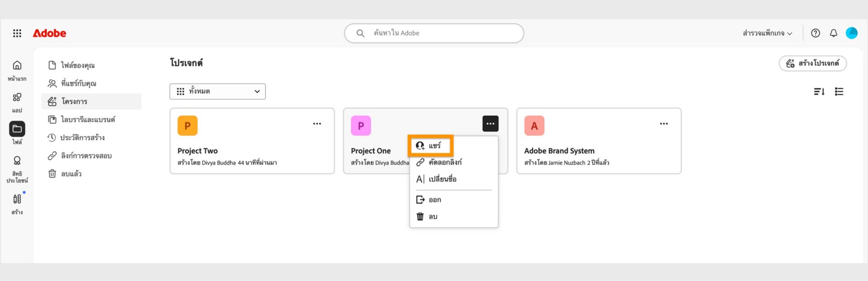Open the sort order icon

coord(819,91)
